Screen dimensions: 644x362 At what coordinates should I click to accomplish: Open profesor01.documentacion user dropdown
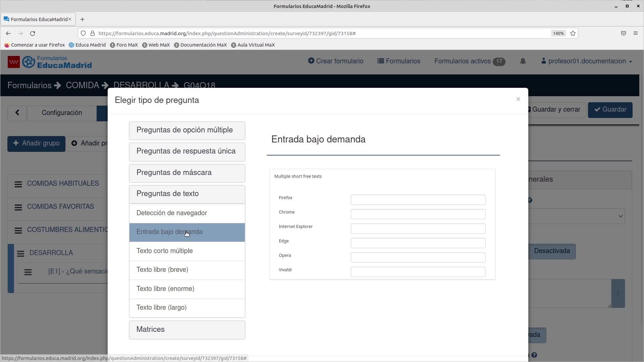(587, 61)
